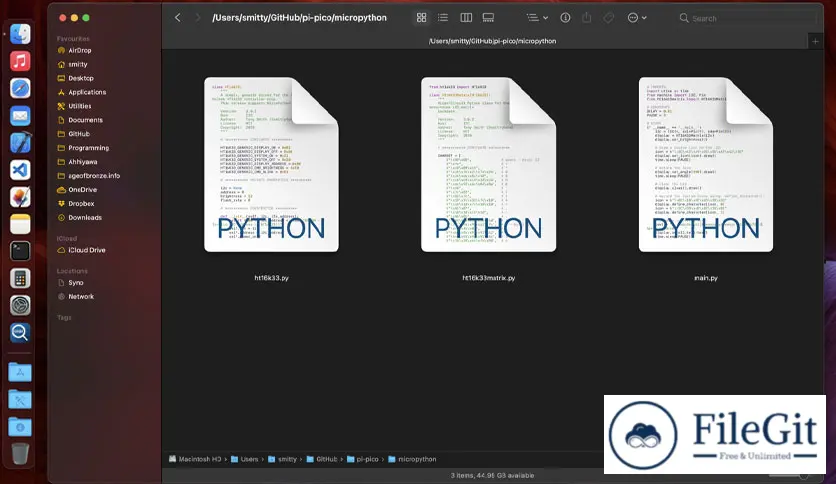Open the Applications folder stack in Dock
836x484 pixels.
20,373
